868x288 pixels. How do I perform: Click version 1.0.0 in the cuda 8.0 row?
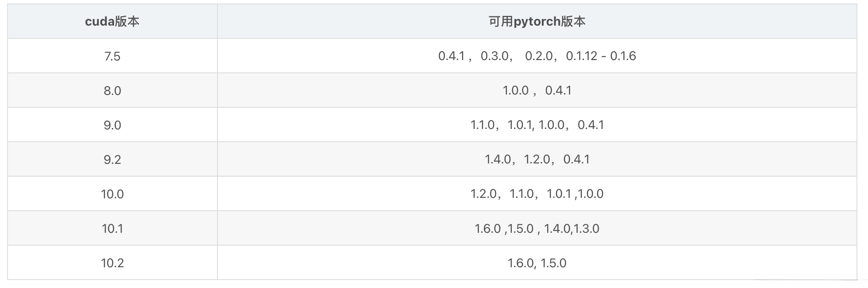point(515,91)
